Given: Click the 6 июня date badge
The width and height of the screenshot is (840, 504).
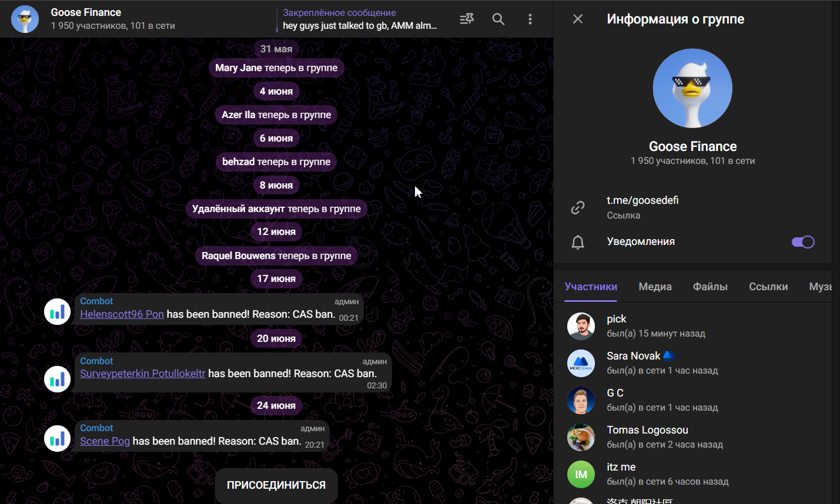Looking at the screenshot, I should click(x=276, y=138).
